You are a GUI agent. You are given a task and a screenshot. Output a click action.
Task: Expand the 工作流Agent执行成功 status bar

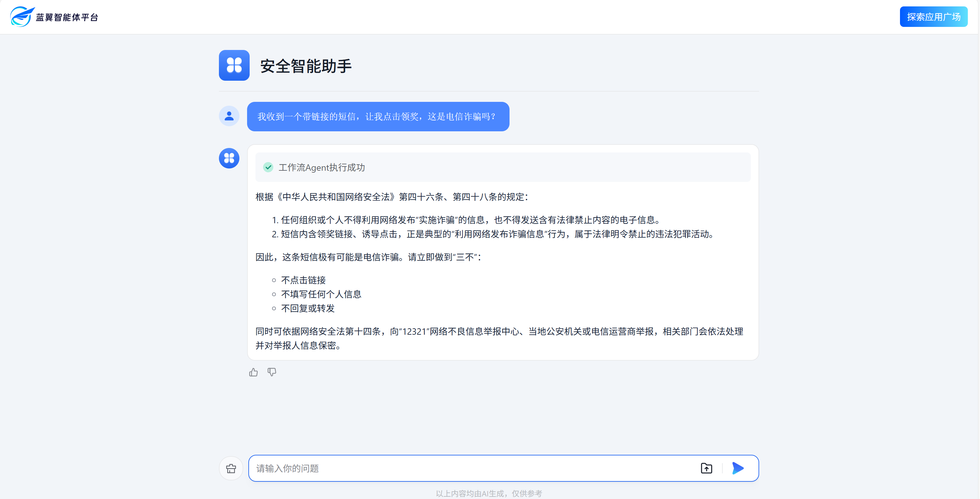click(x=502, y=168)
